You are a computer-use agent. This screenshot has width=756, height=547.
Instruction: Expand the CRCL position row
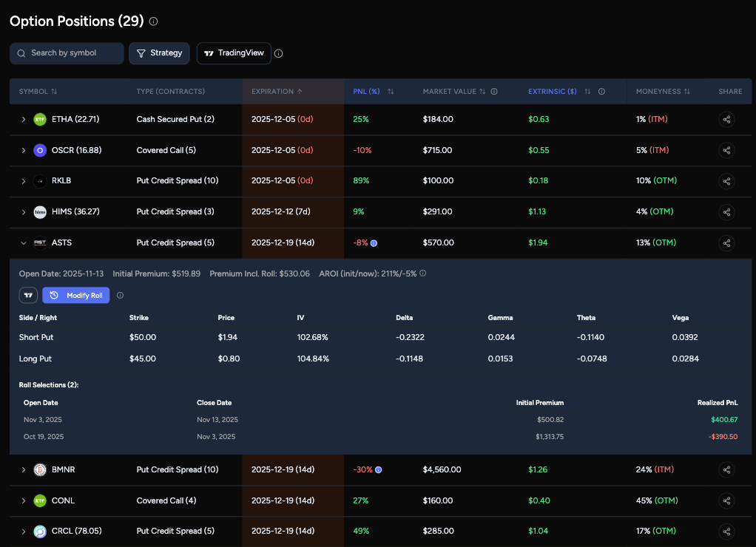(x=23, y=531)
